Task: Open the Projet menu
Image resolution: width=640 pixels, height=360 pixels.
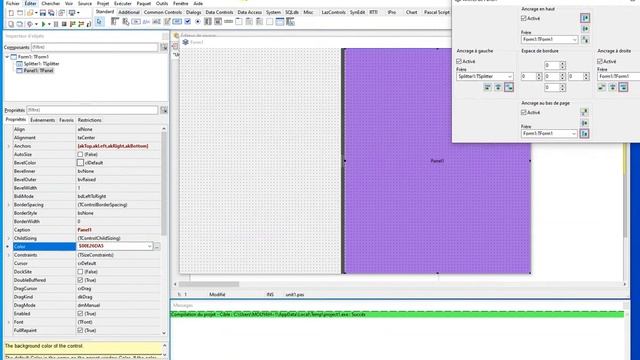Action: pos(103,3)
